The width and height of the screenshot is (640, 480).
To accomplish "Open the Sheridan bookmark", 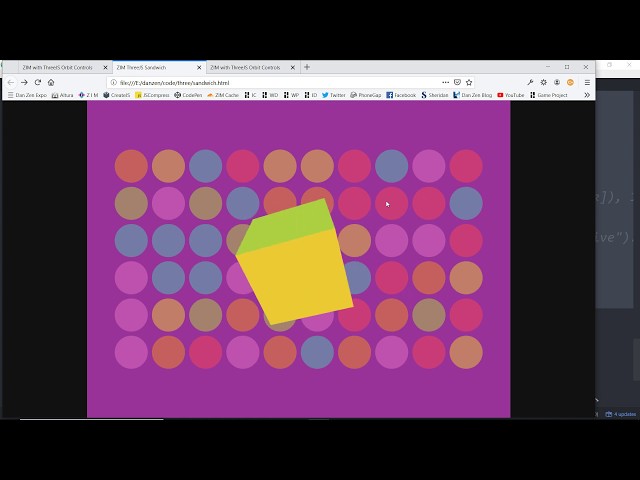I will (x=434, y=95).
